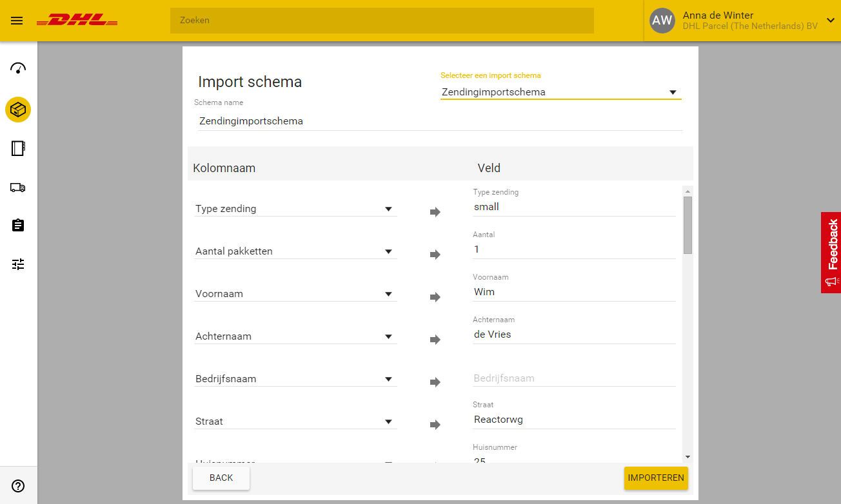Open the hamburger menu
Image resolution: width=841 pixels, height=504 pixels.
17,21
